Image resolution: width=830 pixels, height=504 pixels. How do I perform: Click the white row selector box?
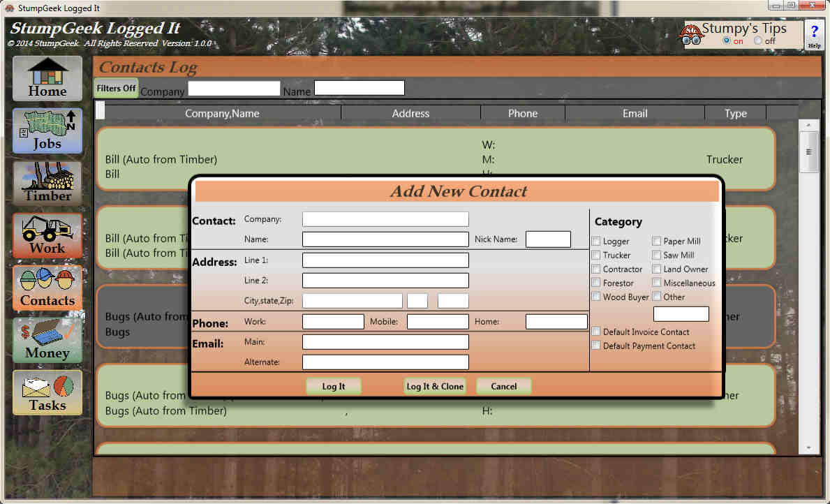pos(100,110)
